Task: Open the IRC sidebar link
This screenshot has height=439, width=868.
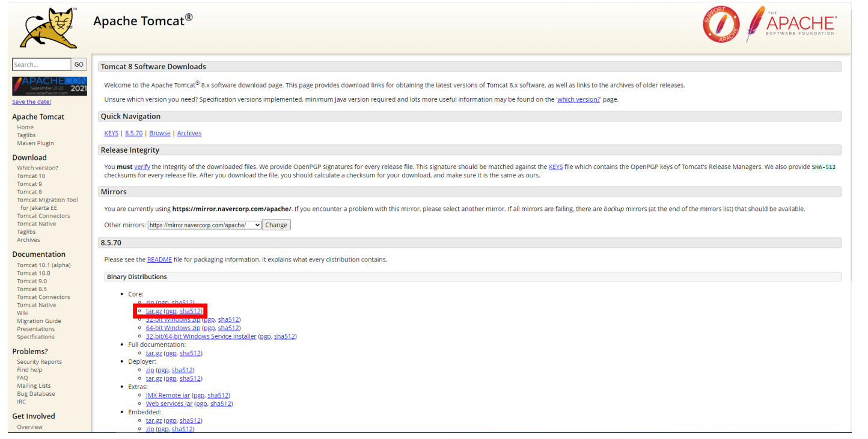Action: pyautogui.click(x=22, y=402)
